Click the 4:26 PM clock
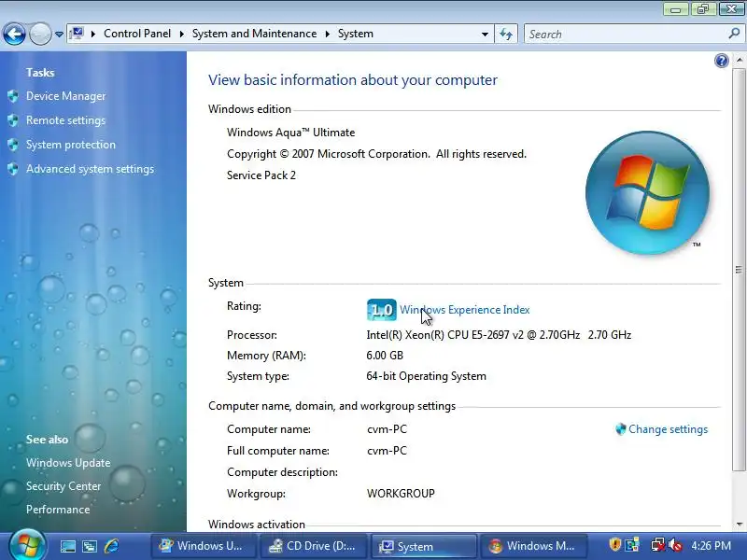 [711, 546]
